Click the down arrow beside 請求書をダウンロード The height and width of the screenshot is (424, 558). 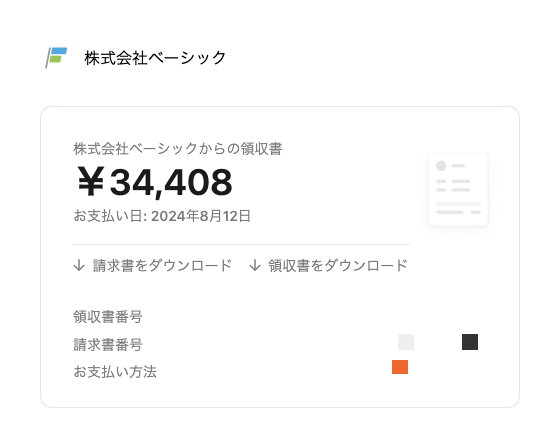pos(79,266)
